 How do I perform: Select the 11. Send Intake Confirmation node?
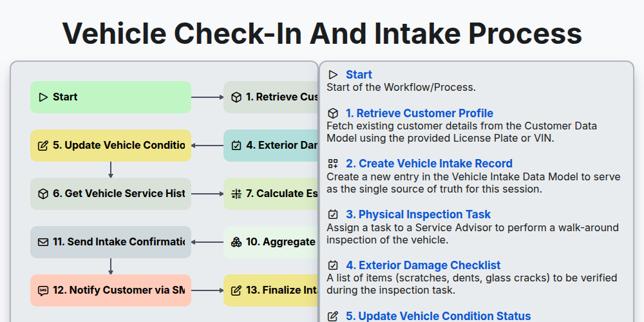click(x=111, y=242)
